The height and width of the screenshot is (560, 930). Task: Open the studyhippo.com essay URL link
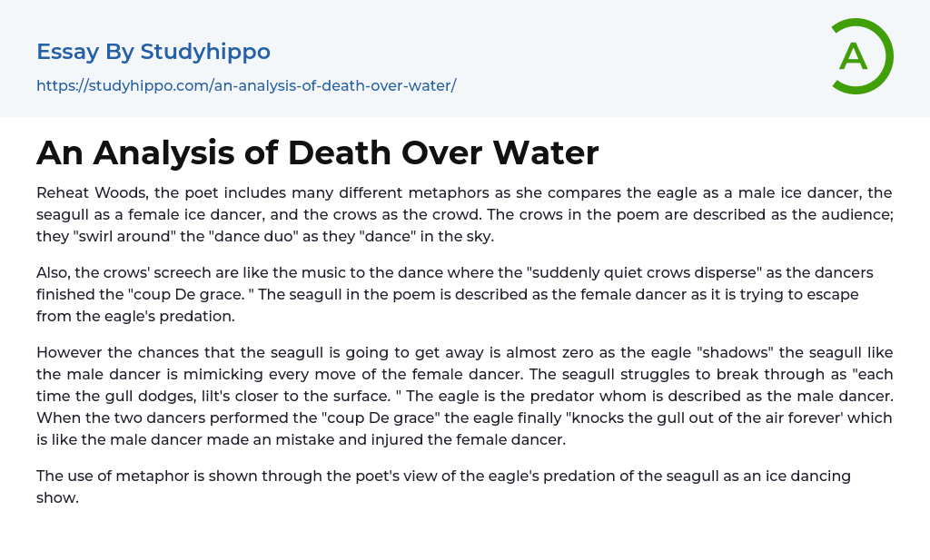246,85
